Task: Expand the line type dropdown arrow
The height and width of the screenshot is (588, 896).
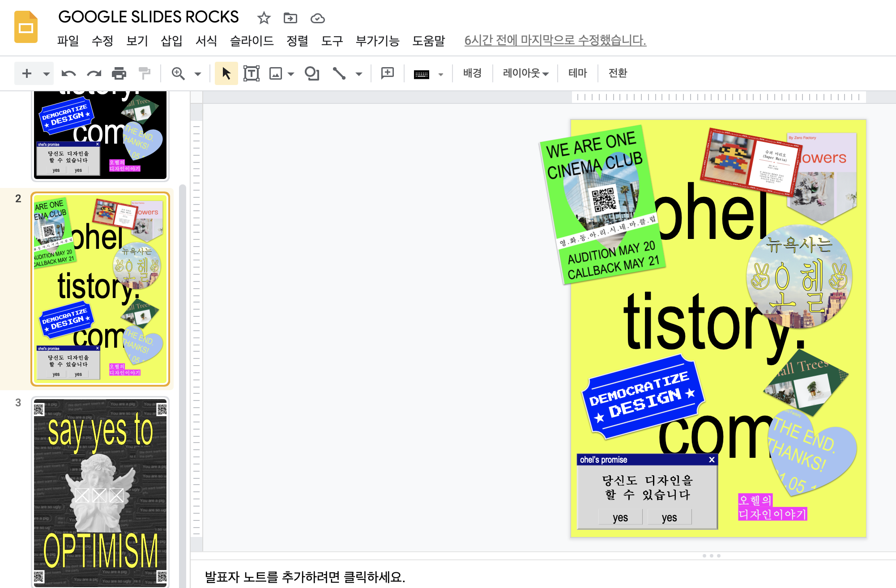Action: point(359,74)
